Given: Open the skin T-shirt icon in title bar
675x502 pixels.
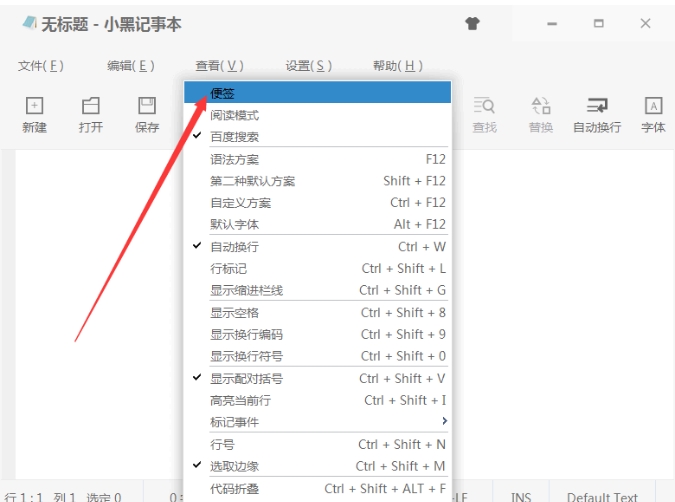Looking at the screenshot, I should (472, 23).
